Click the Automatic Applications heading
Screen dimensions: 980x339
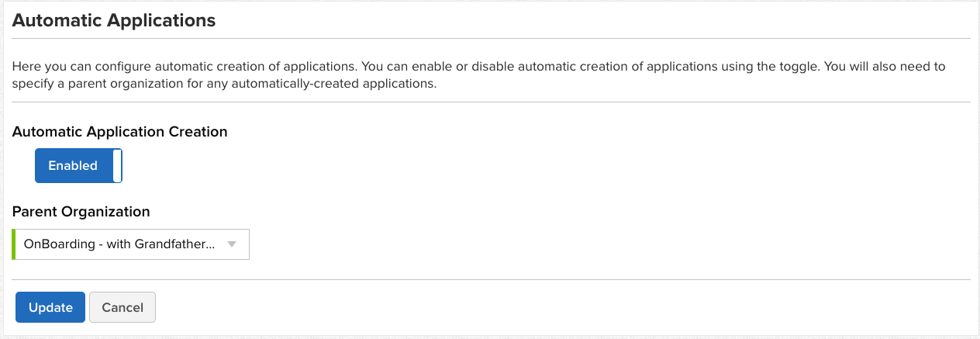114,21
